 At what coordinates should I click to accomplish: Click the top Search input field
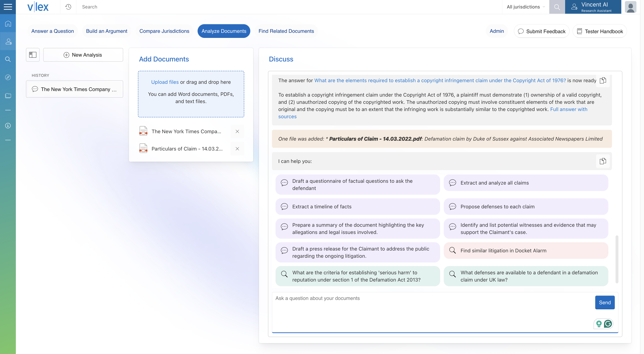289,7
